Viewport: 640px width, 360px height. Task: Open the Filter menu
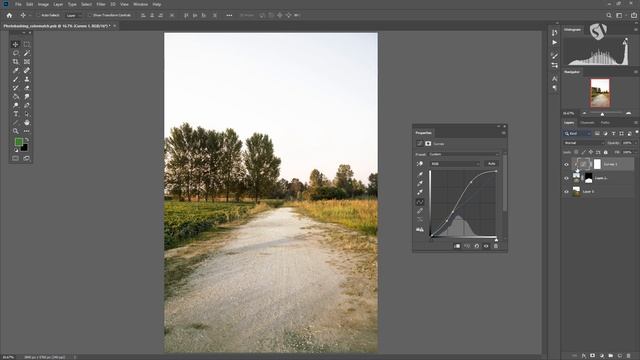(x=101, y=4)
